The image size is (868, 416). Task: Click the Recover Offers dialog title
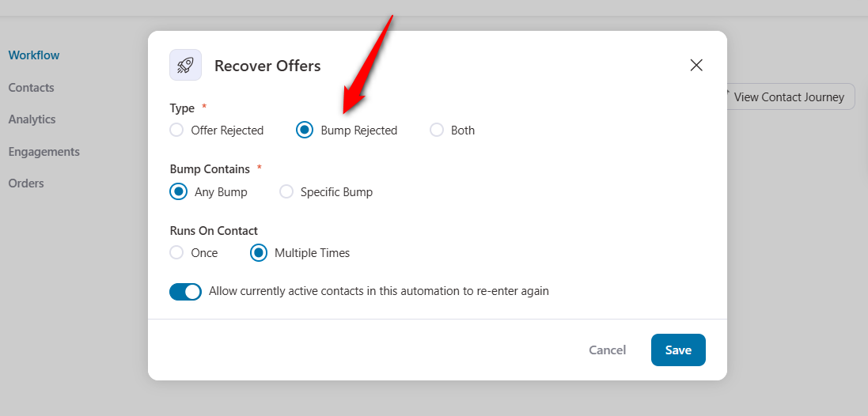coord(267,66)
